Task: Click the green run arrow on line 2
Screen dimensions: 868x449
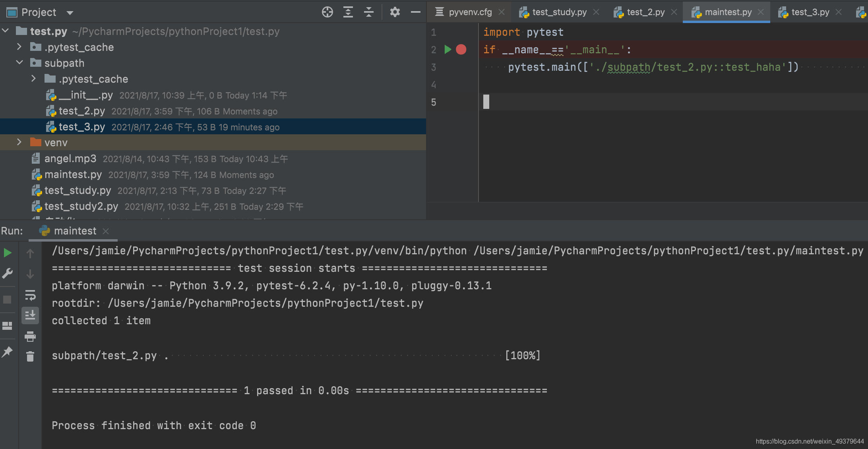Action: pyautogui.click(x=448, y=50)
